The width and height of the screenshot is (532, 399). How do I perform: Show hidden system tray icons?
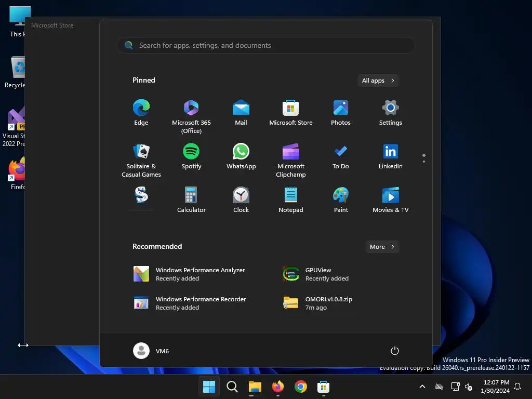point(422,387)
